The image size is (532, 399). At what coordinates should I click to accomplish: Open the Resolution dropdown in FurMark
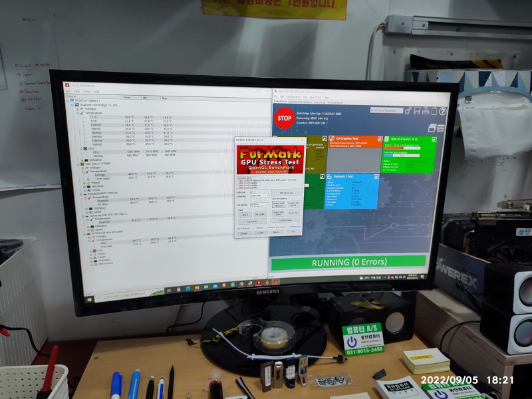click(x=259, y=196)
